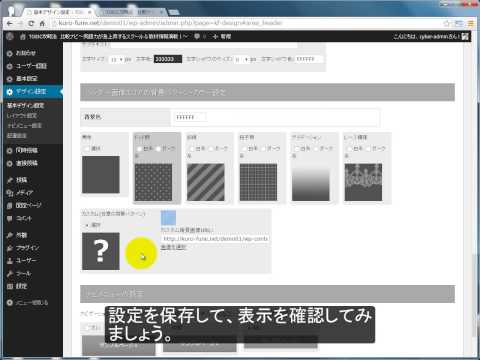Open the レイアウト設定 submenu item

point(22,116)
